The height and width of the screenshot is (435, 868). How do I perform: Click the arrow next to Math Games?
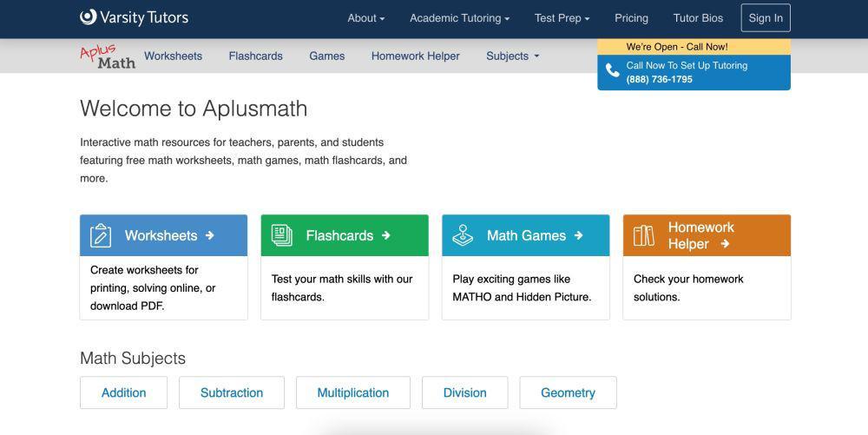click(x=578, y=235)
